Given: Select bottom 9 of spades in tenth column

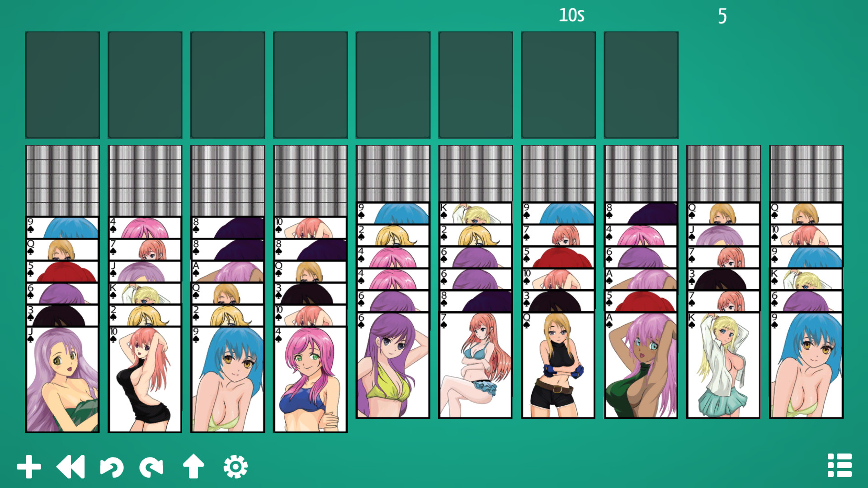Looking at the screenshot, I should 807,365.
